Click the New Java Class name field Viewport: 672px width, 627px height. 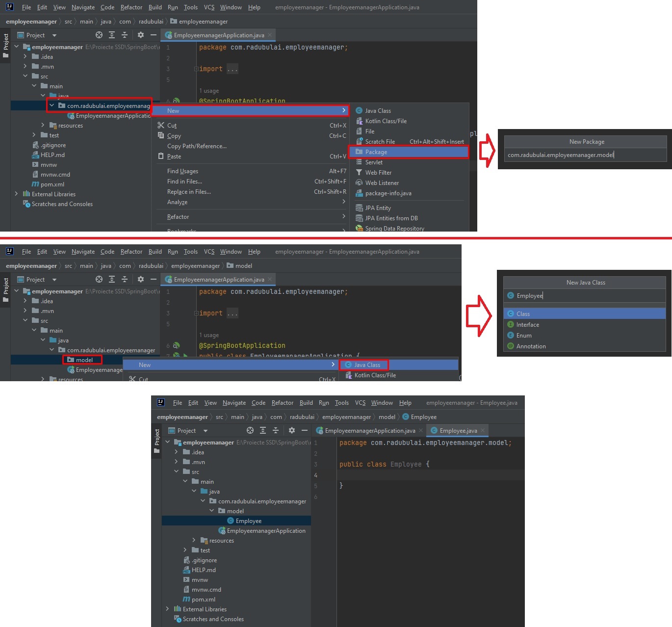coord(584,296)
